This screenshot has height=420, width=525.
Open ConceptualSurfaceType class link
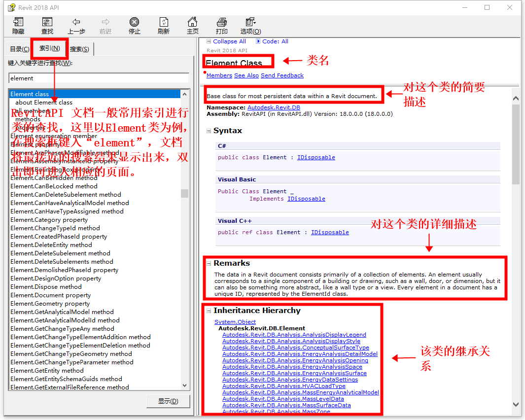(296, 348)
